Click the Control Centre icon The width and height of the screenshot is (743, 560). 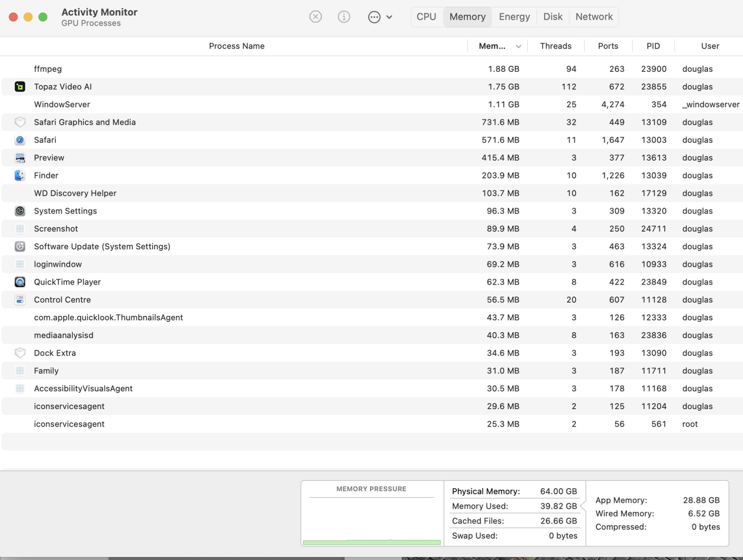point(20,300)
